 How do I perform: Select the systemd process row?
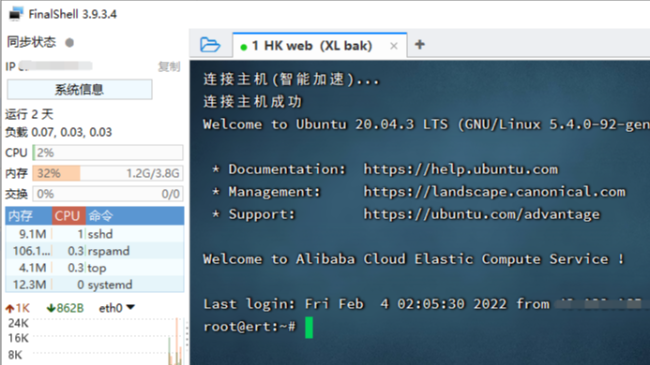point(95,285)
